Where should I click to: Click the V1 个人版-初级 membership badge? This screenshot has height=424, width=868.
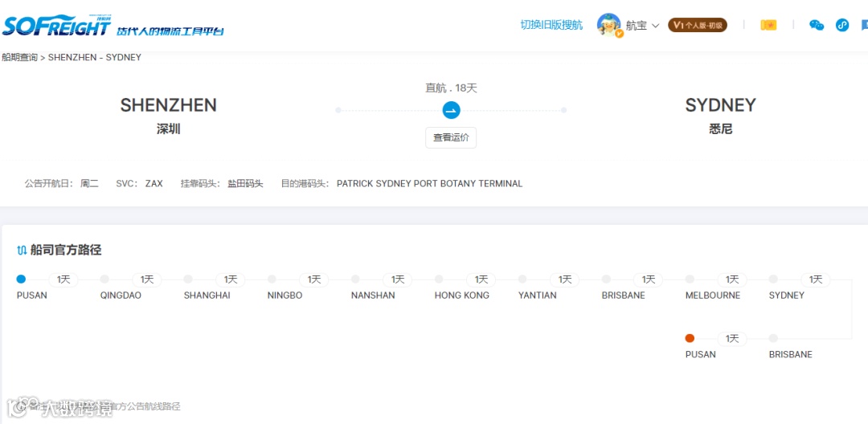(x=698, y=25)
